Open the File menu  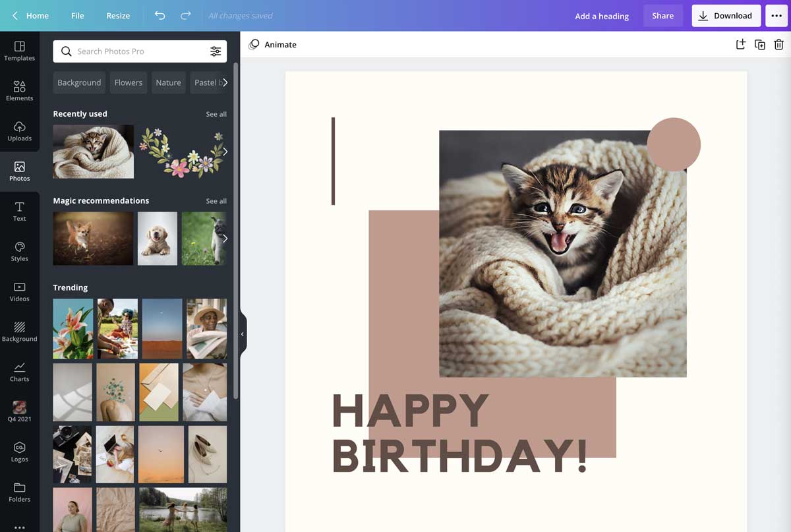78,15
